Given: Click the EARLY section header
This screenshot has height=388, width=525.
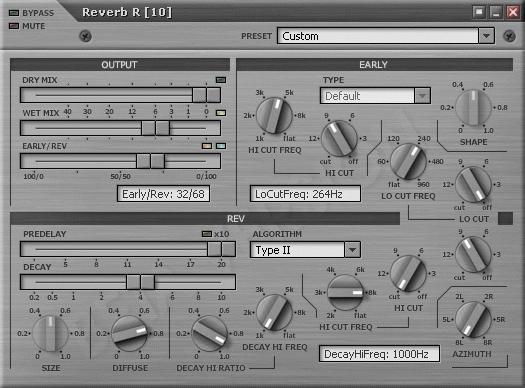Looking at the screenshot, I should [374, 65].
